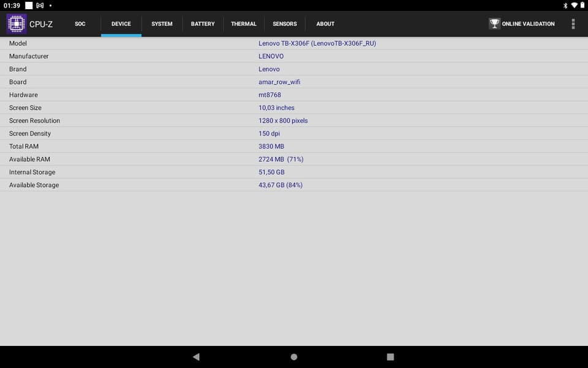Viewport: 588px width, 368px height.
Task: Click the Screen Resolution label
Action: pyautogui.click(x=34, y=121)
